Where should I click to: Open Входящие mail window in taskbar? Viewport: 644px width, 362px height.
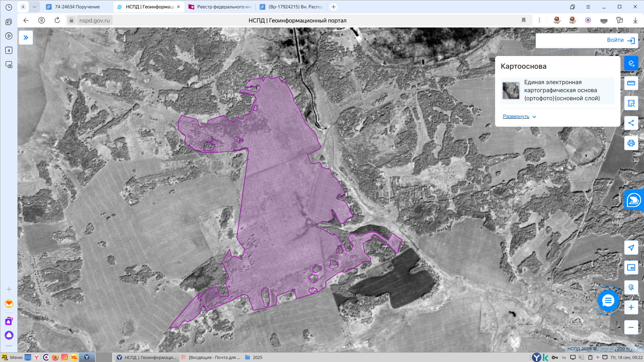[211, 357]
